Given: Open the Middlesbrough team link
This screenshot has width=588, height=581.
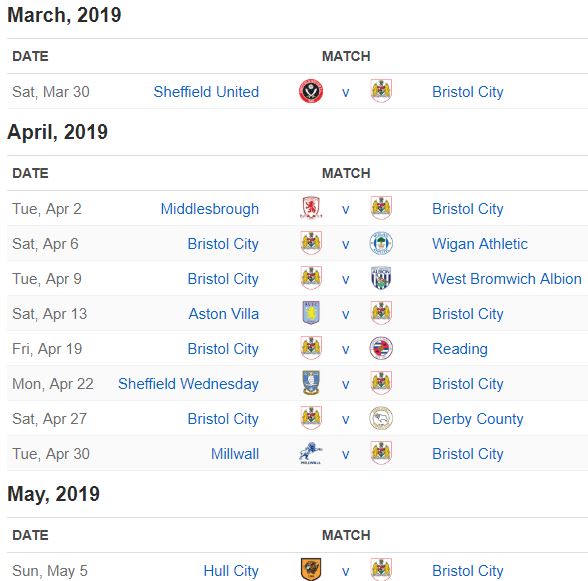Looking at the screenshot, I should click(210, 209).
